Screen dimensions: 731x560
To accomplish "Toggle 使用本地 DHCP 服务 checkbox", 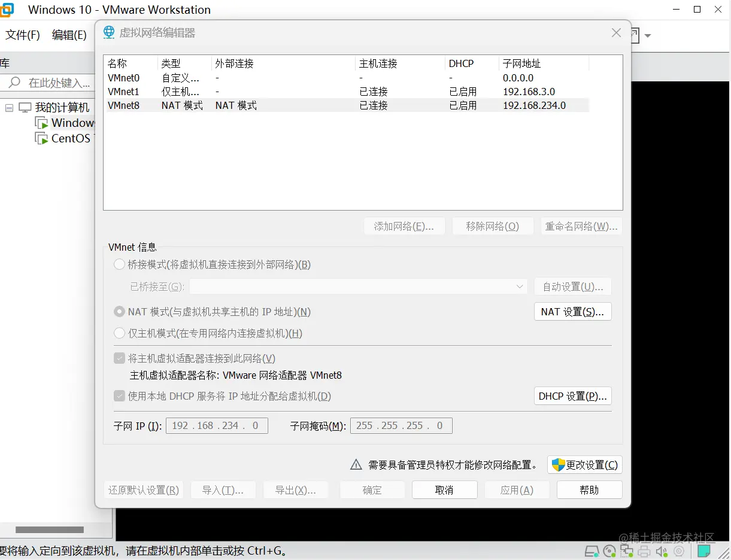I will coord(119,396).
